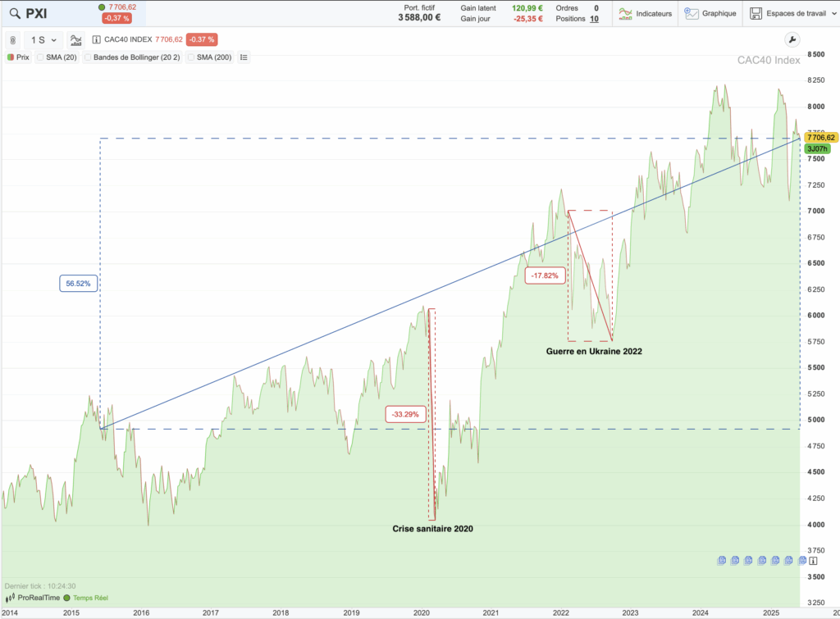
Task: Click the PXI ticker symbol
Action: [x=36, y=13]
